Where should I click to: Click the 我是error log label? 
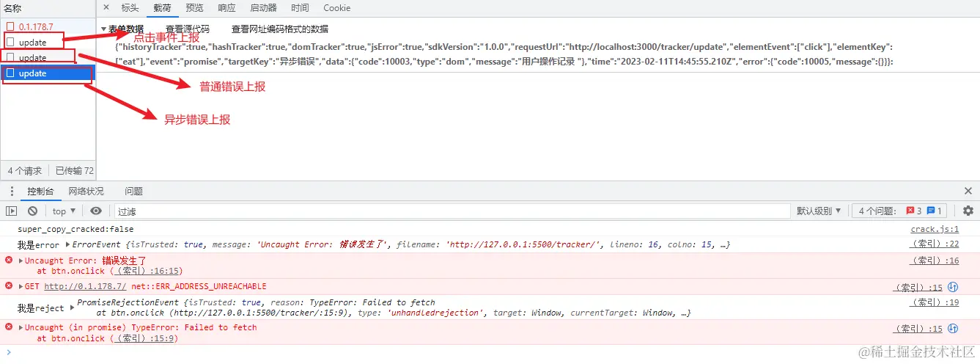coord(39,245)
